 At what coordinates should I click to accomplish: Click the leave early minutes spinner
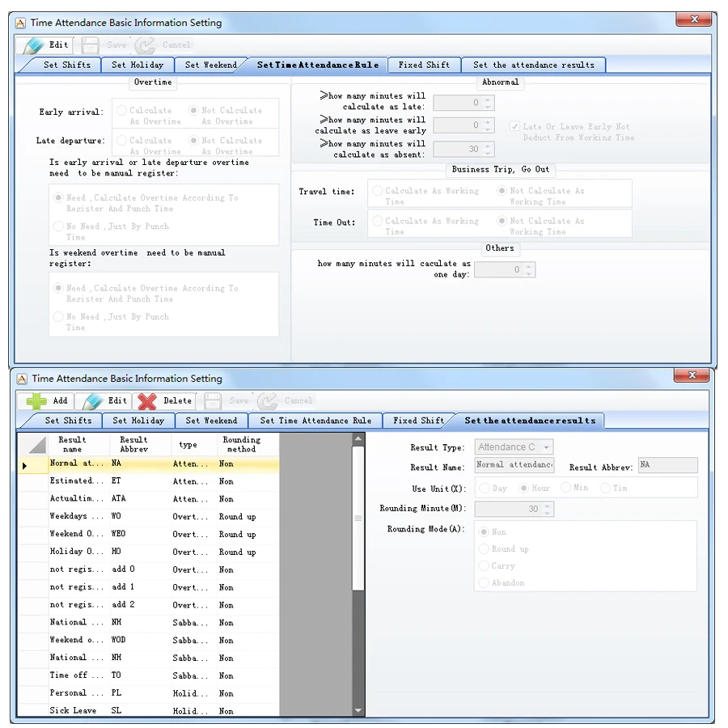click(x=463, y=125)
